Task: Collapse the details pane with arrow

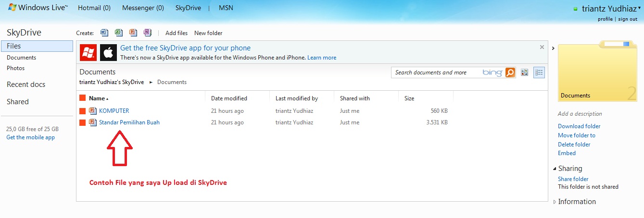Action: pyautogui.click(x=553, y=48)
